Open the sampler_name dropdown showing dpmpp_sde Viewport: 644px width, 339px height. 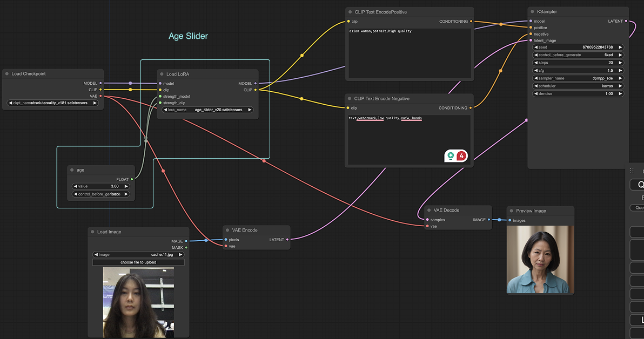pyautogui.click(x=578, y=78)
